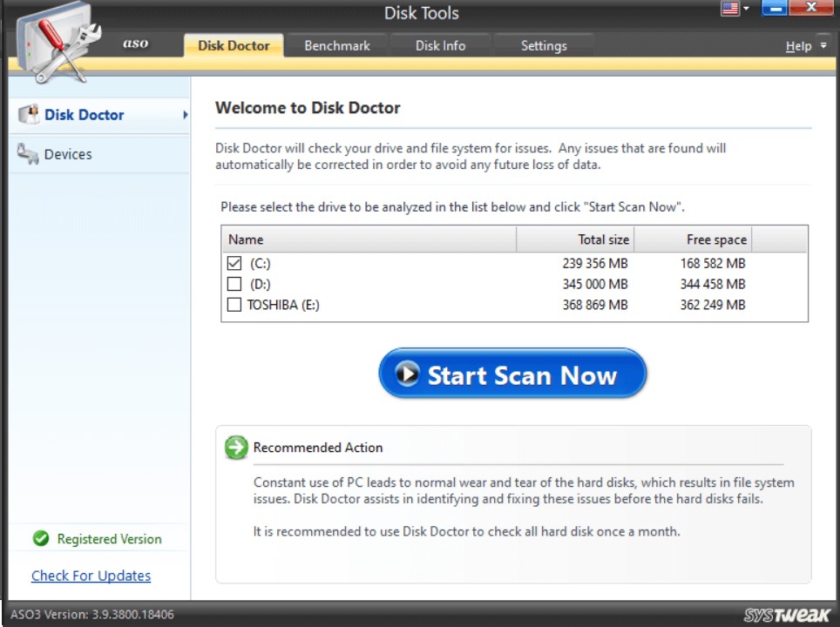The height and width of the screenshot is (627, 840).
Task: Click the Disk Tools wrench-and-screwdriver logo
Action: [54, 42]
